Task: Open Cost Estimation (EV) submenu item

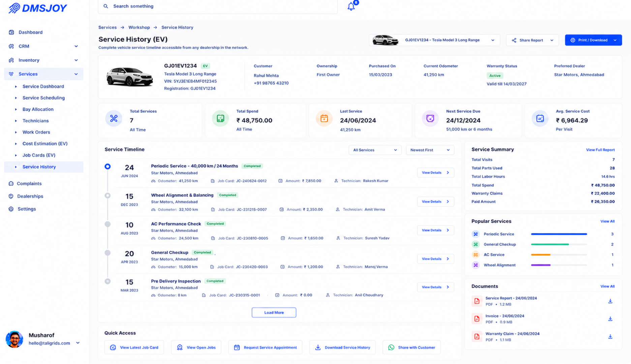Action: coord(45,144)
